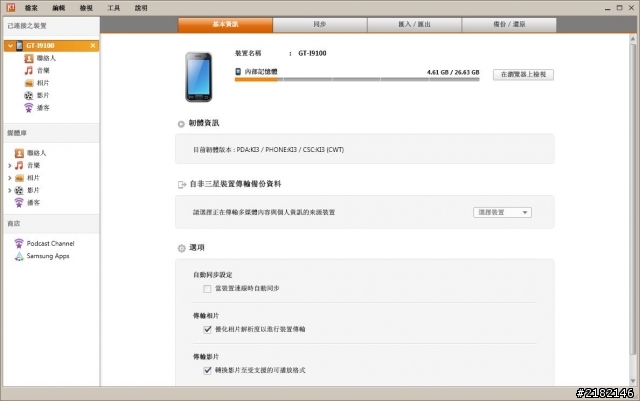
Task: Open the Help (說明) menu
Action: pos(141,8)
